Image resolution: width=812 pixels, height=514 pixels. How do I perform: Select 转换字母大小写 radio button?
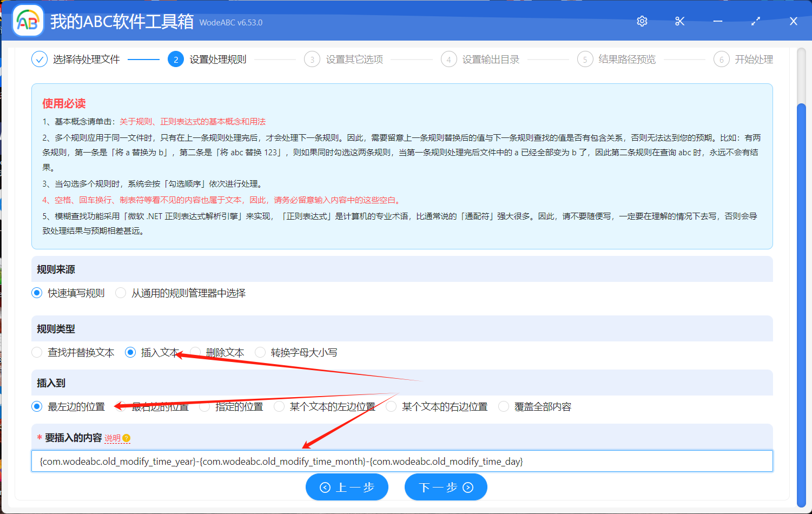260,352
